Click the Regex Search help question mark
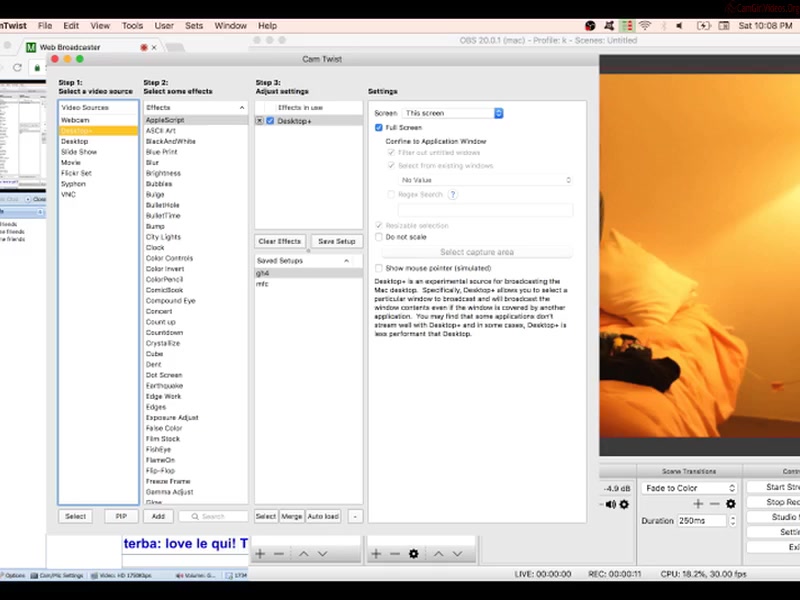 click(x=453, y=195)
